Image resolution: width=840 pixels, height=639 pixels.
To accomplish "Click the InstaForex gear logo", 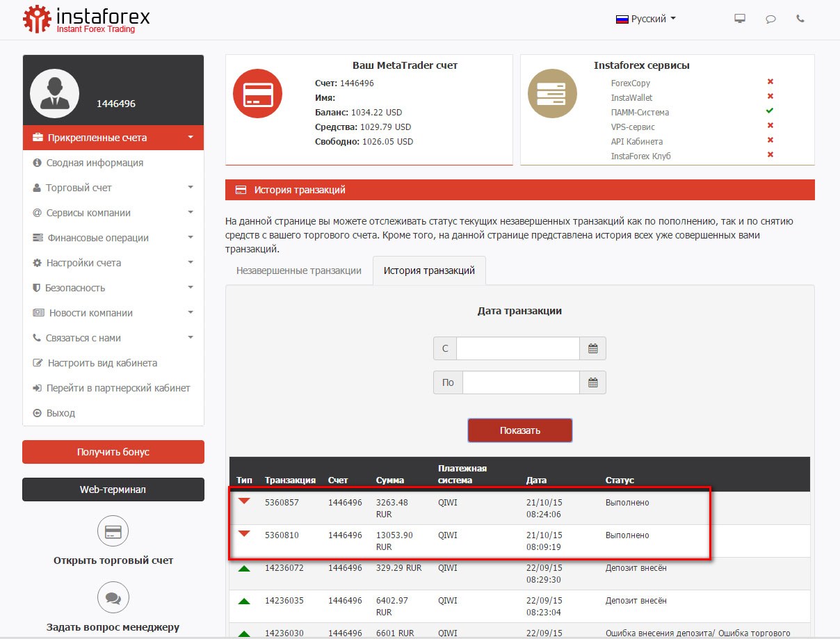I will tap(37, 19).
